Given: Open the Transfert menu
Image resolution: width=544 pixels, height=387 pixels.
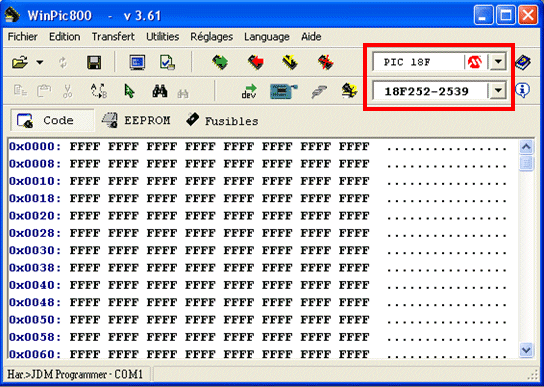Looking at the screenshot, I should pyautogui.click(x=113, y=36).
